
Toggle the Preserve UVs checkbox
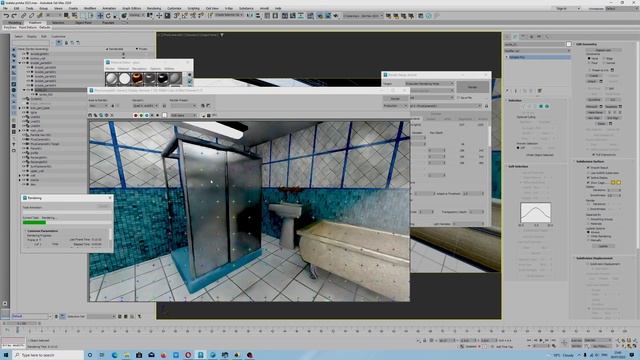tap(589, 70)
